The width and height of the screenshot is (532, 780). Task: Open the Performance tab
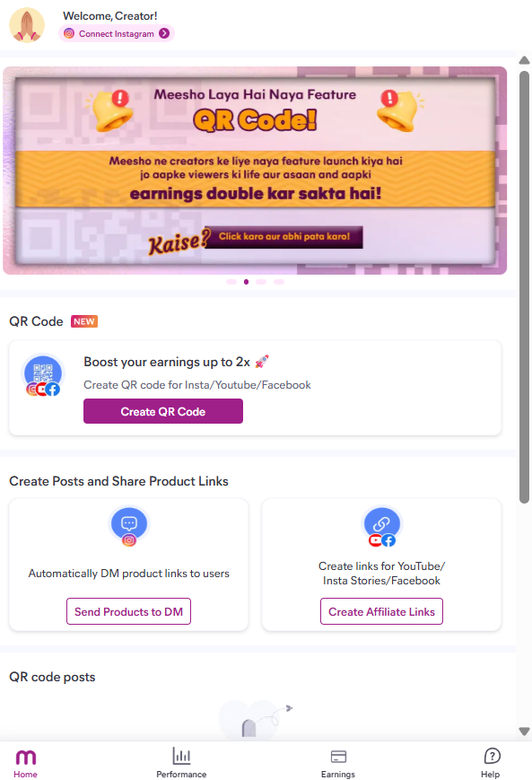pyautogui.click(x=181, y=763)
